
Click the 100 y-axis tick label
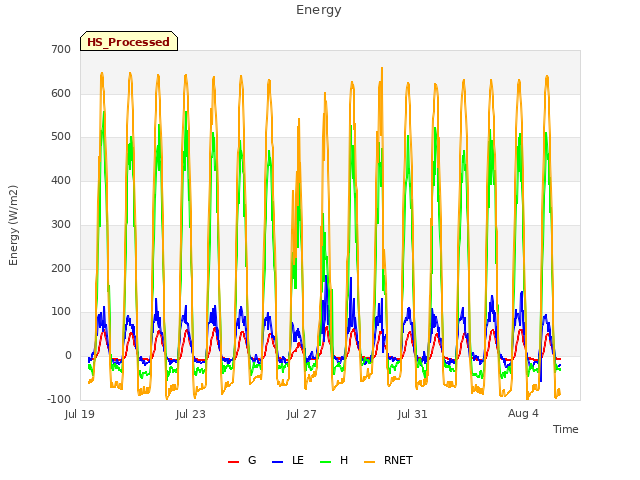(61, 312)
